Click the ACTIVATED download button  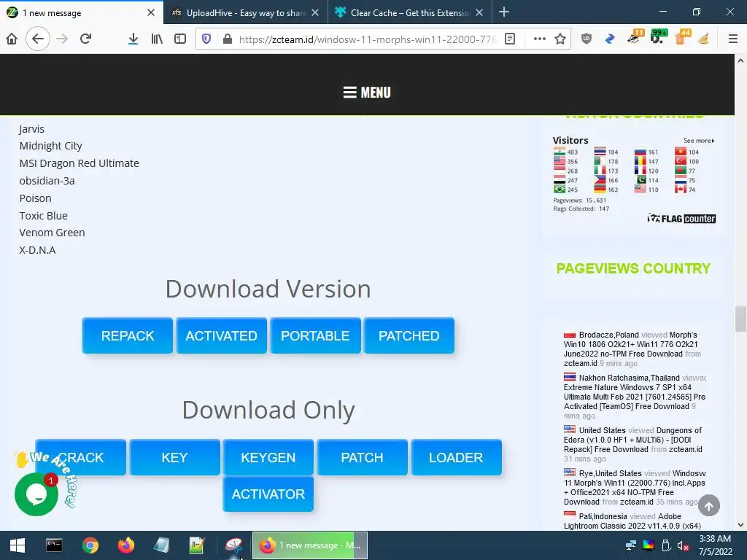[x=222, y=335]
